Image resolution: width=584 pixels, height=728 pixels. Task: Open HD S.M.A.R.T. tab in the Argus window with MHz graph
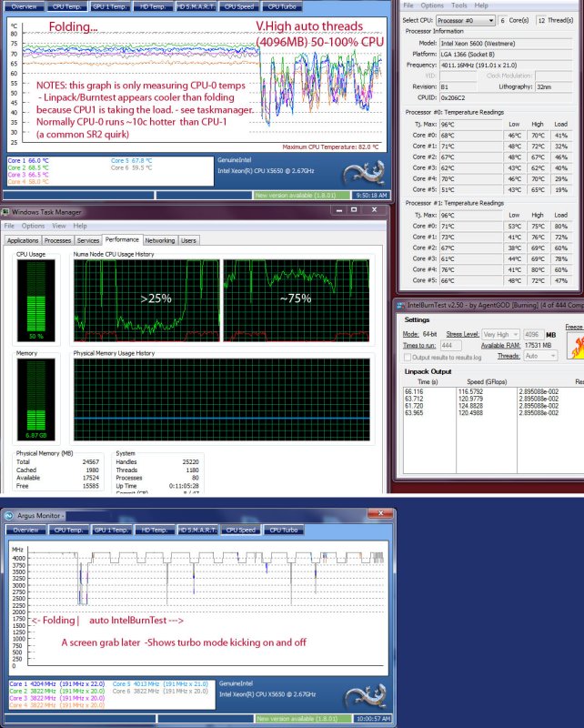click(197, 530)
